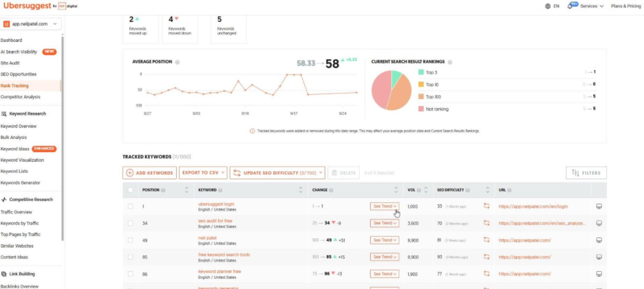Open the globe language icon
This screenshot has width=644, height=289.
tap(548, 6)
